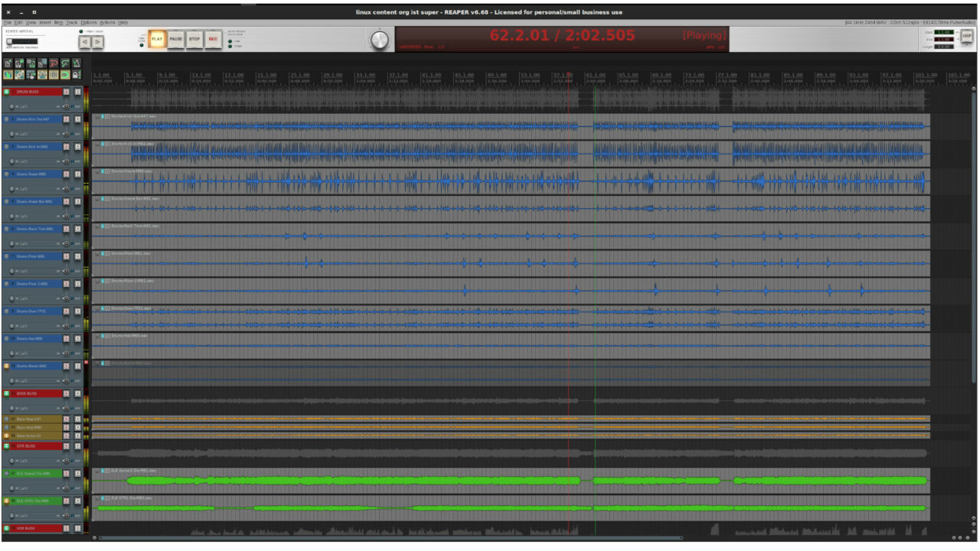Click the green icon beside DRUM BUSS name
Viewport: 980px width, 551px height.
(x=7, y=92)
